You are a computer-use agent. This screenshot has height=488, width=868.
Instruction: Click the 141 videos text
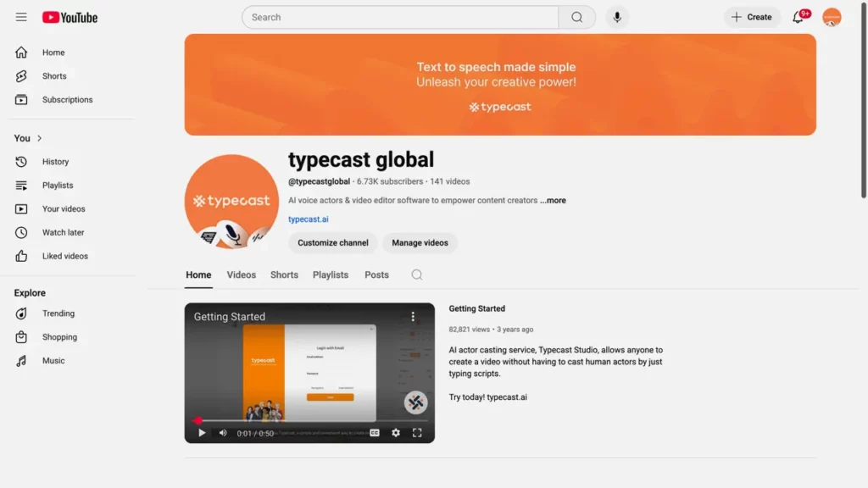pos(449,181)
